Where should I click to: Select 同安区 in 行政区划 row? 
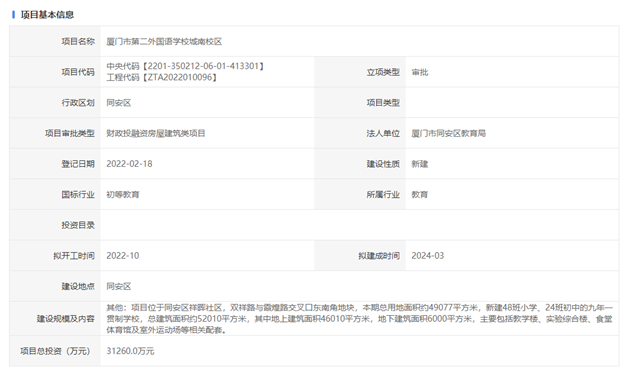click(x=118, y=103)
